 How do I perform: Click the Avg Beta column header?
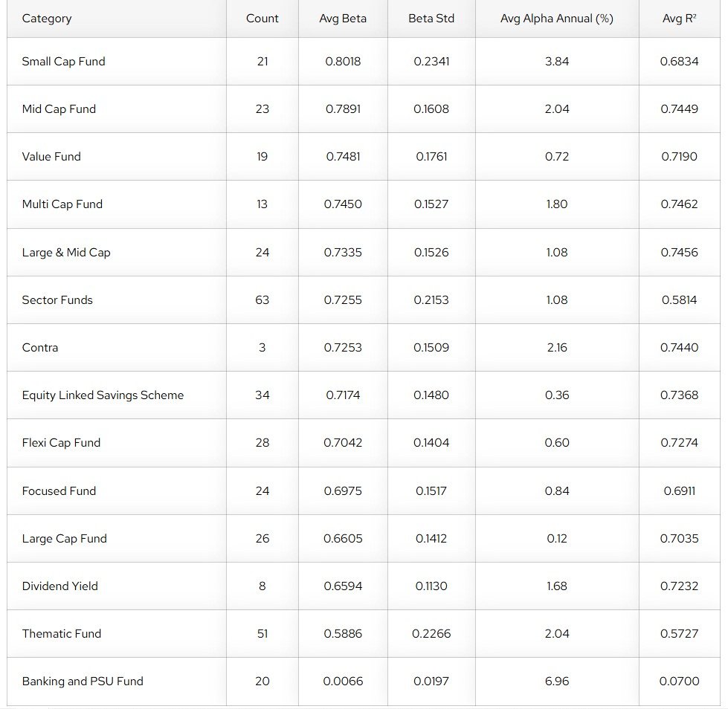pyautogui.click(x=343, y=19)
